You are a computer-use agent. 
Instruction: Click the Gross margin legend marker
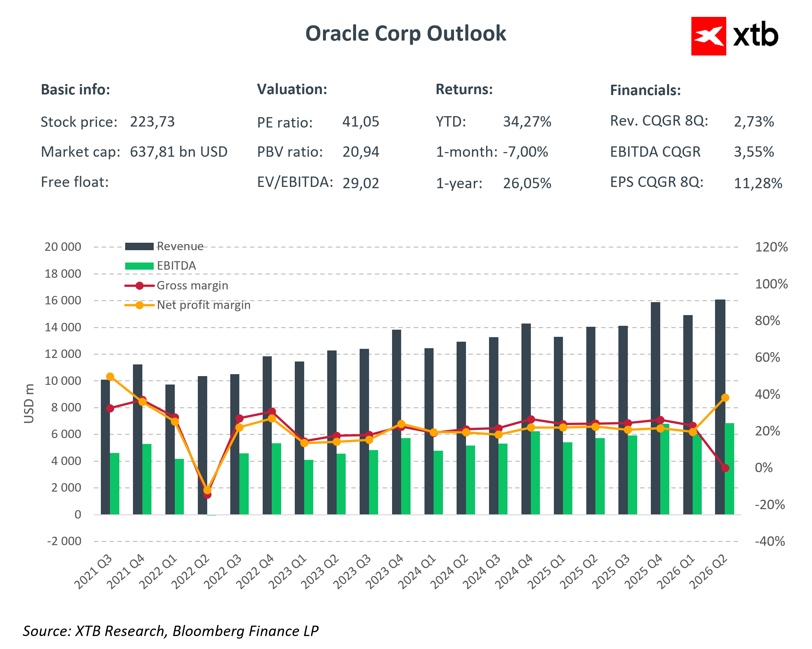pos(139,286)
